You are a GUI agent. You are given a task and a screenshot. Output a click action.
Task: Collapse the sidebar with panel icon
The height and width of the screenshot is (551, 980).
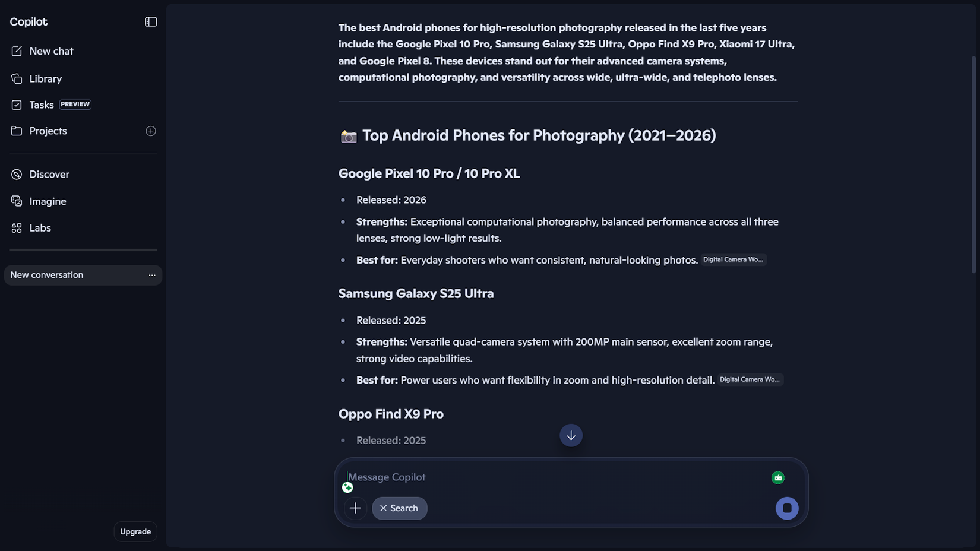151,22
